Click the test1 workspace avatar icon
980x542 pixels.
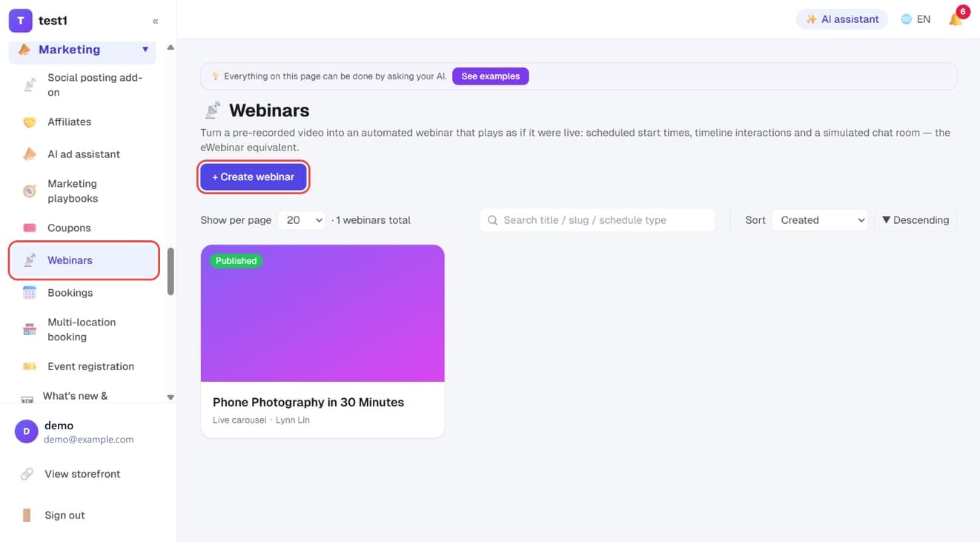point(20,21)
